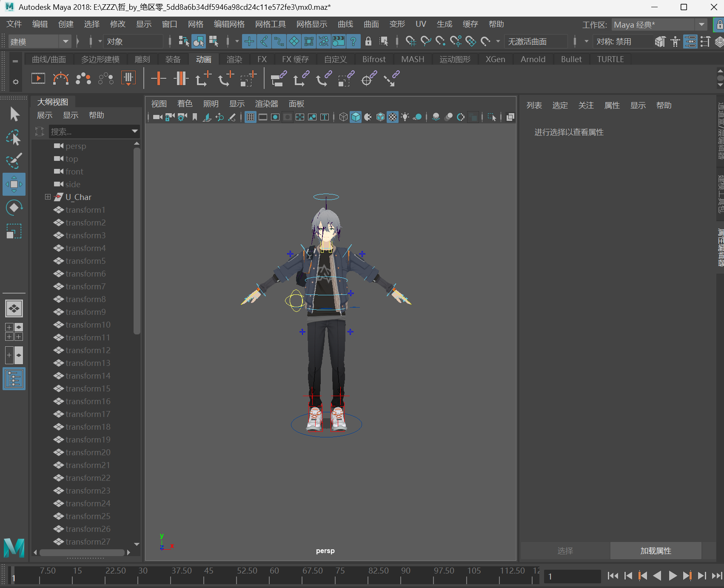Viewport: 724px width, 588px height.
Task: Click the Paint selection tool
Action: click(x=14, y=161)
